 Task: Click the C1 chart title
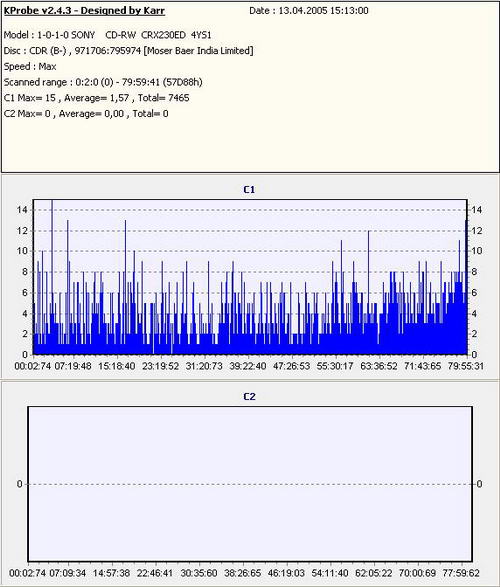[249, 190]
